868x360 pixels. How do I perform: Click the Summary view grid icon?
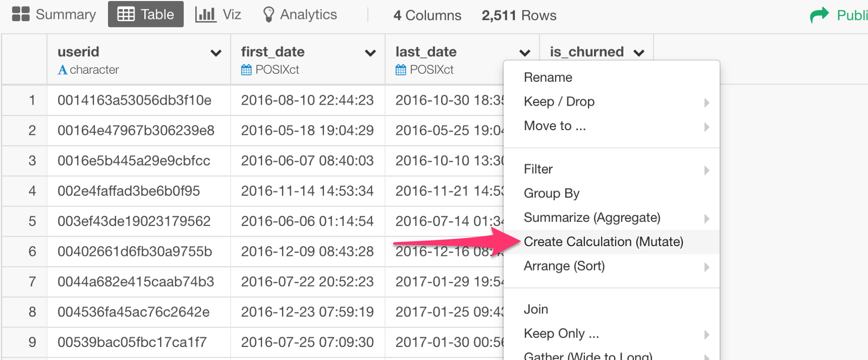[x=21, y=14]
